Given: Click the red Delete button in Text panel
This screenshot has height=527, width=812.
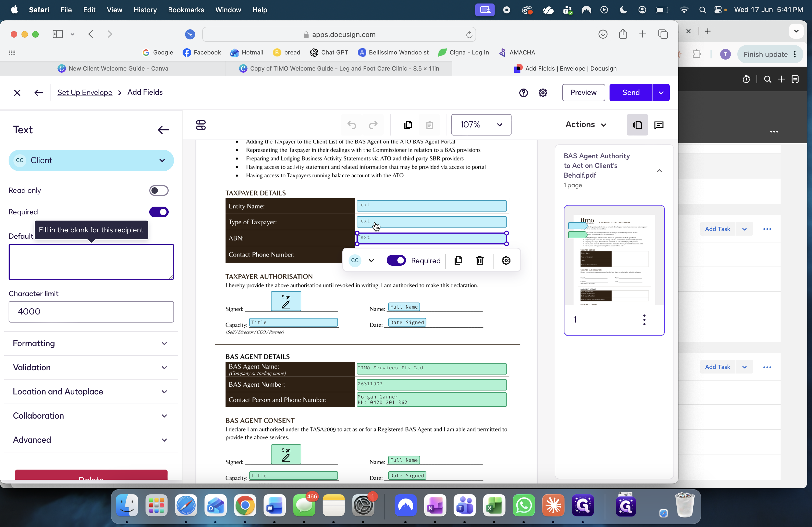Looking at the screenshot, I should (x=91, y=475).
